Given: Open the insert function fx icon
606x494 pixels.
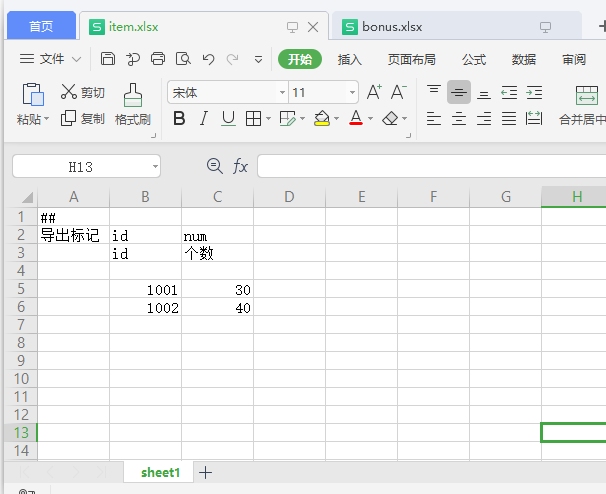Looking at the screenshot, I should pyautogui.click(x=240, y=166).
